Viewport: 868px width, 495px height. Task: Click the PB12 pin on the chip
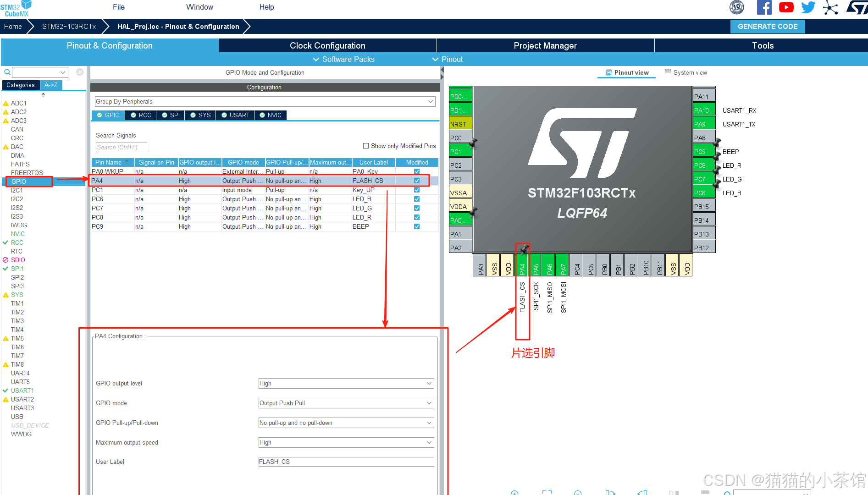[704, 247]
